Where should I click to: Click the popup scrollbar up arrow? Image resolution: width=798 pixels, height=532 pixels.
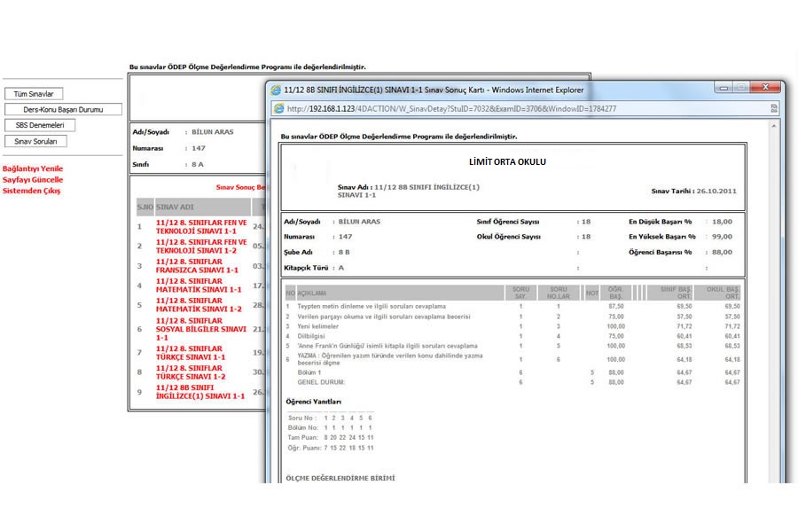pos(776,125)
